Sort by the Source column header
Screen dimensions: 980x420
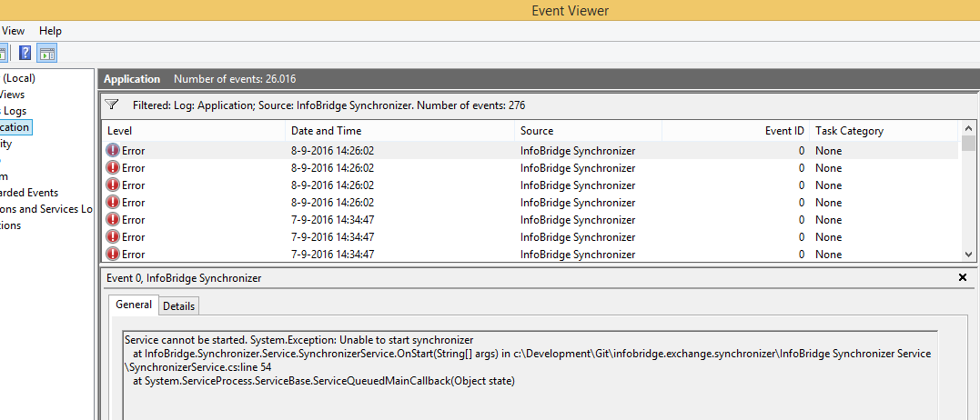(x=588, y=131)
